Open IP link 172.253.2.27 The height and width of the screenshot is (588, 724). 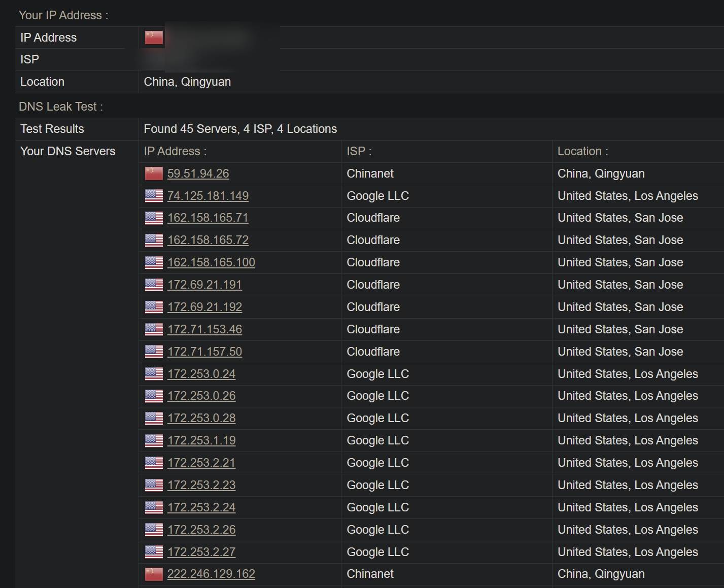201,552
